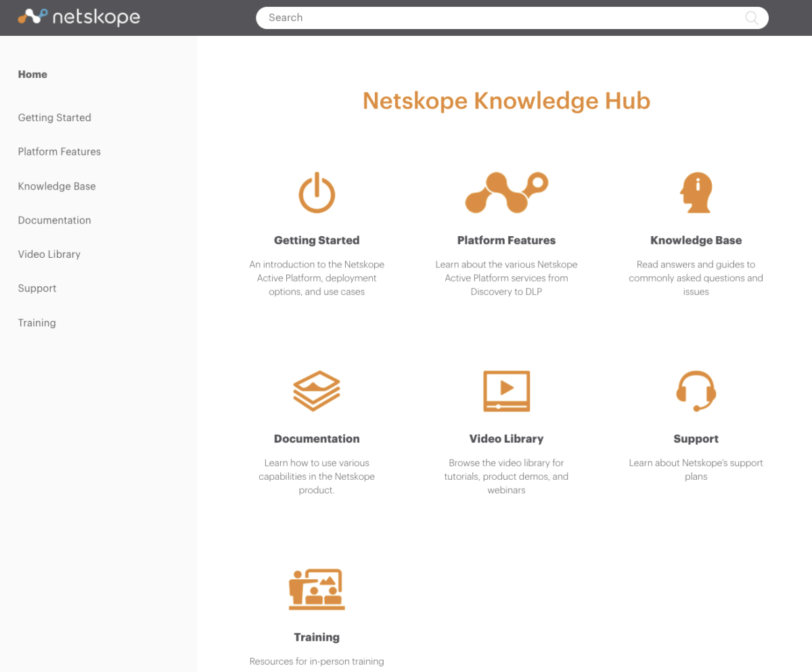
Task: Click the Getting Started power icon
Action: tap(317, 193)
